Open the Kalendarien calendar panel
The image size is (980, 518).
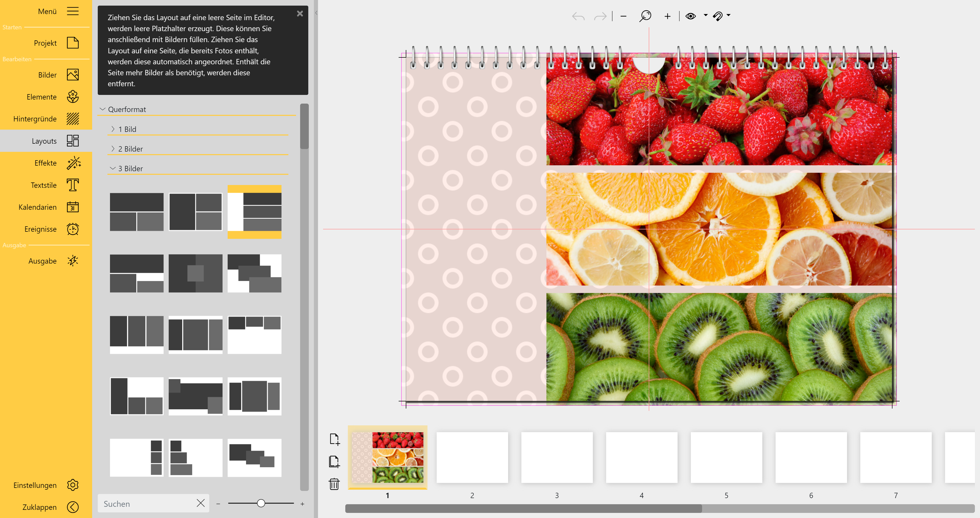73,207
